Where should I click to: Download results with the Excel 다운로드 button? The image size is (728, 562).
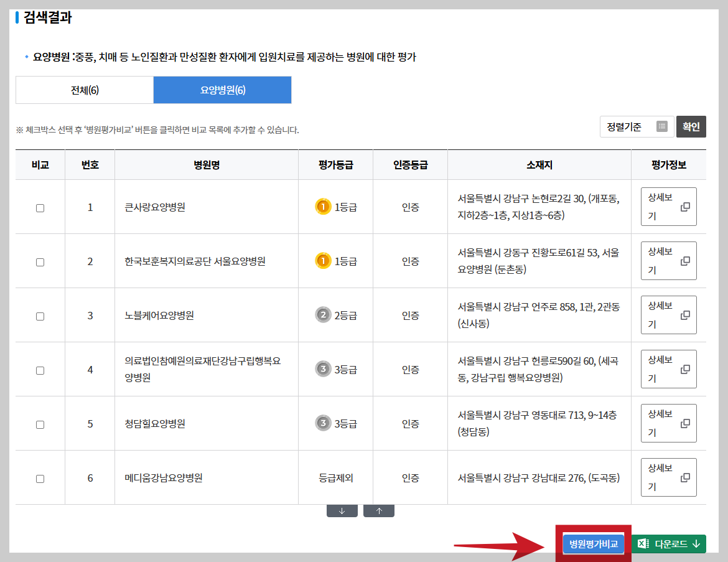tap(669, 544)
